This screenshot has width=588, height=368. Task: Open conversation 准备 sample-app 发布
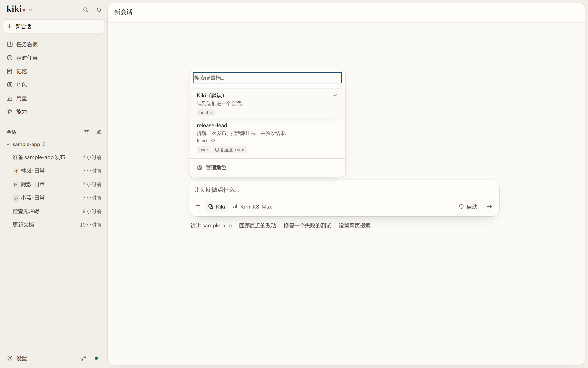click(x=54, y=157)
